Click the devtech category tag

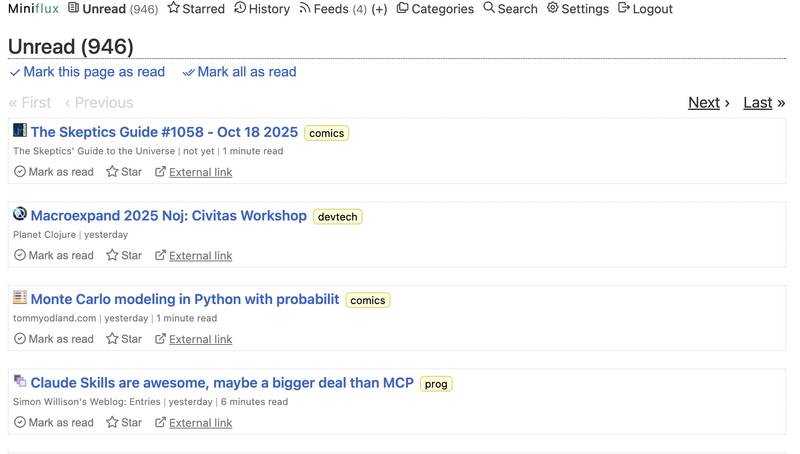click(x=337, y=216)
